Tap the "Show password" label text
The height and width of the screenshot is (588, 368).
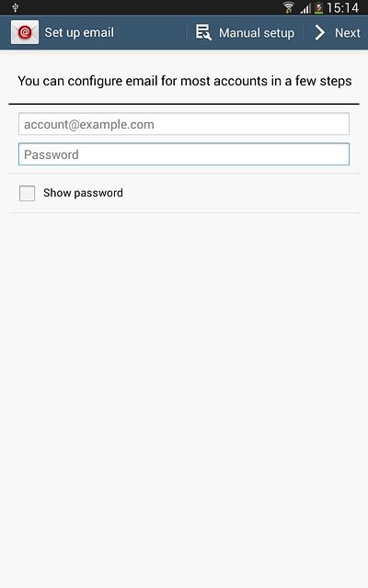(x=83, y=193)
